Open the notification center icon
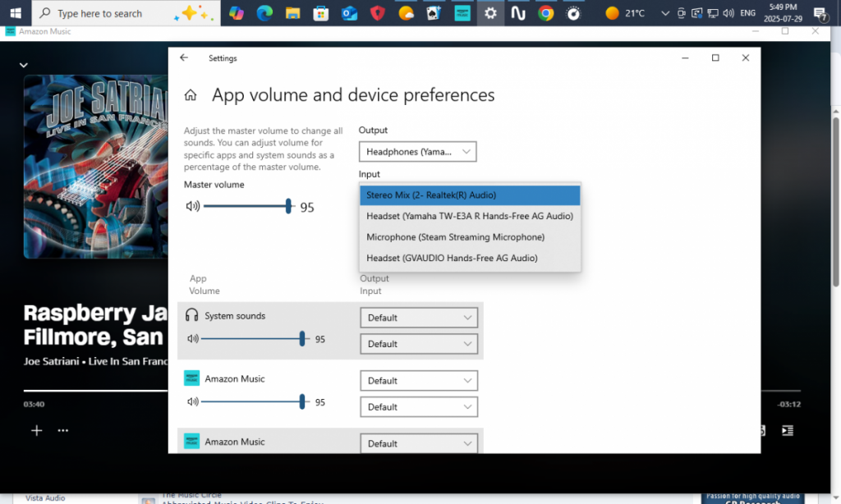 click(820, 13)
